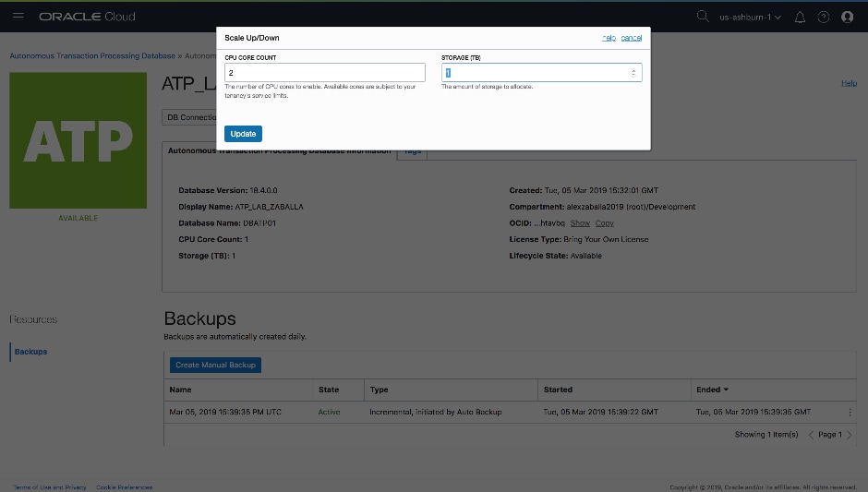Click the Created date text
Screen dimensions: 868x492
(x=584, y=190)
